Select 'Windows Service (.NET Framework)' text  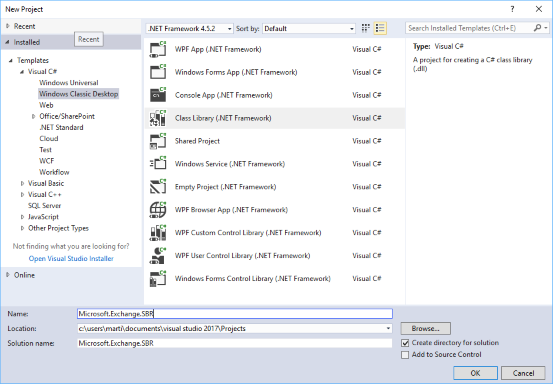pos(230,164)
